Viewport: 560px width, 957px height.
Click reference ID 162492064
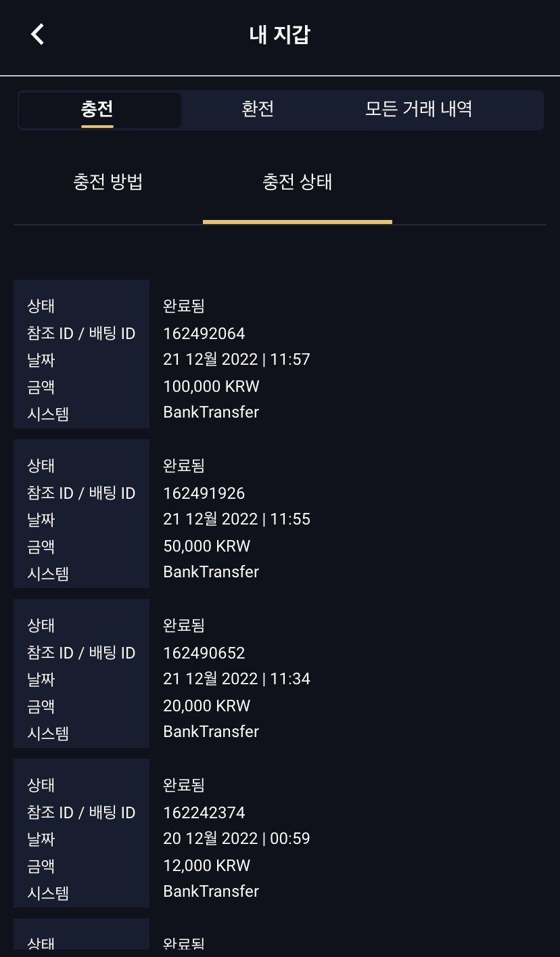point(204,334)
